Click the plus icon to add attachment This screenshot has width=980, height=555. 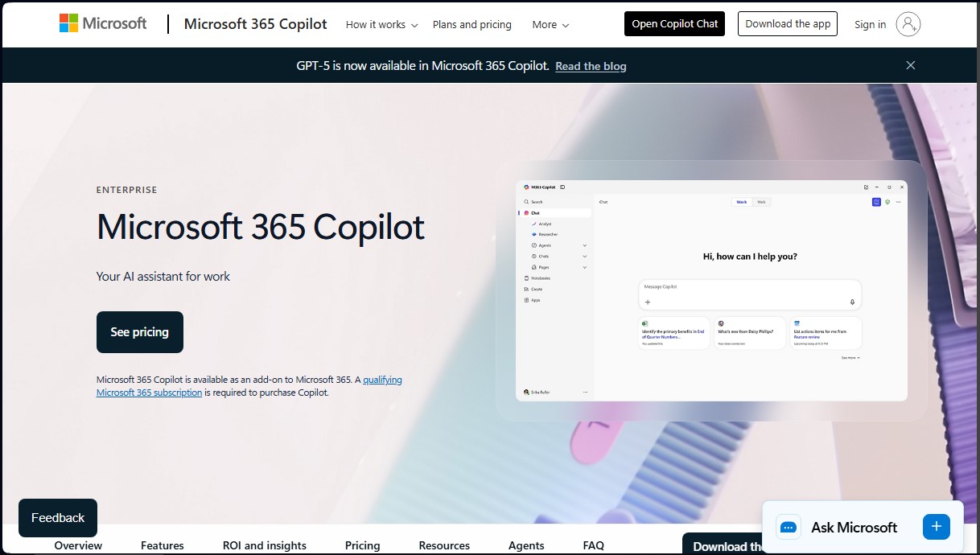tap(648, 301)
